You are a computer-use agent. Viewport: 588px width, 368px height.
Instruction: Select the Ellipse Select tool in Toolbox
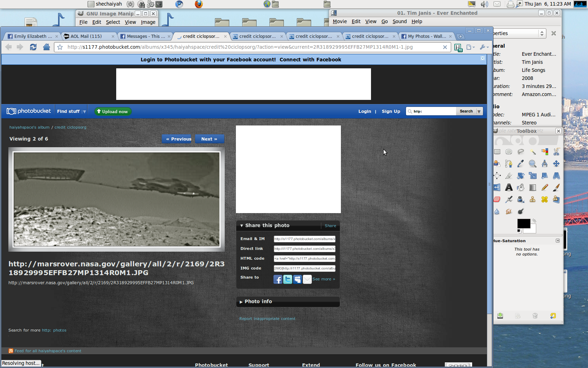pos(509,152)
